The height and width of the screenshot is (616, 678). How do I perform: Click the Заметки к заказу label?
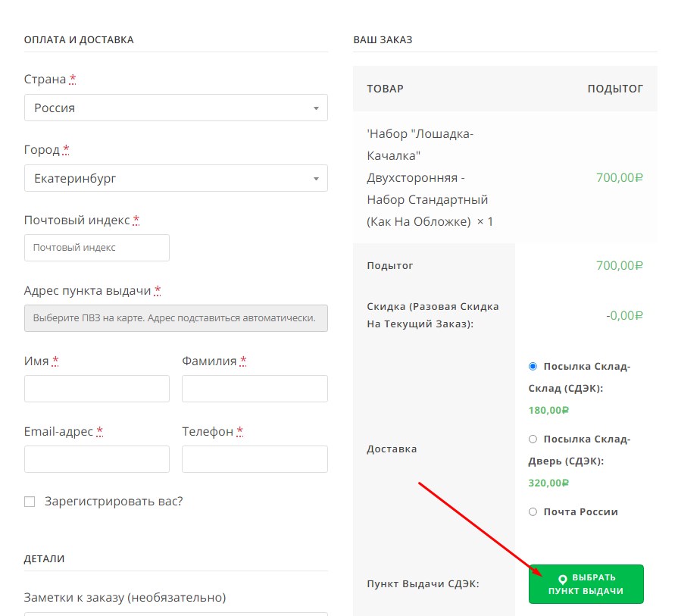coord(125,597)
